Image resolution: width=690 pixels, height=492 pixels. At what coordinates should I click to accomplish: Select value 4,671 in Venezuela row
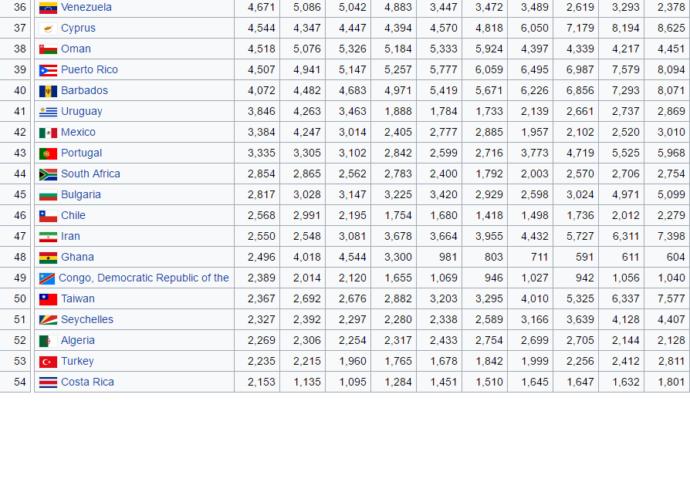261,7
